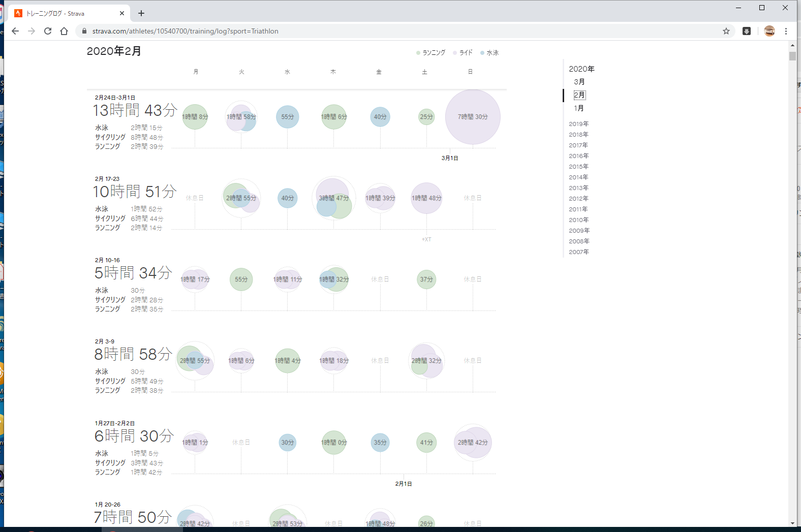The image size is (801, 532).
Task: Open the 41分 Saturday run bubble
Action: pos(426,443)
